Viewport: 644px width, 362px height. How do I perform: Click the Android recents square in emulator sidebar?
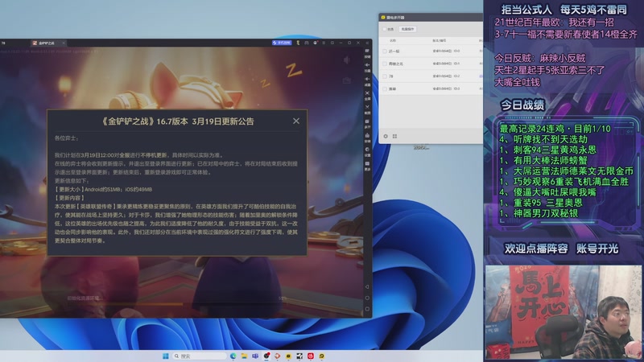click(367, 309)
